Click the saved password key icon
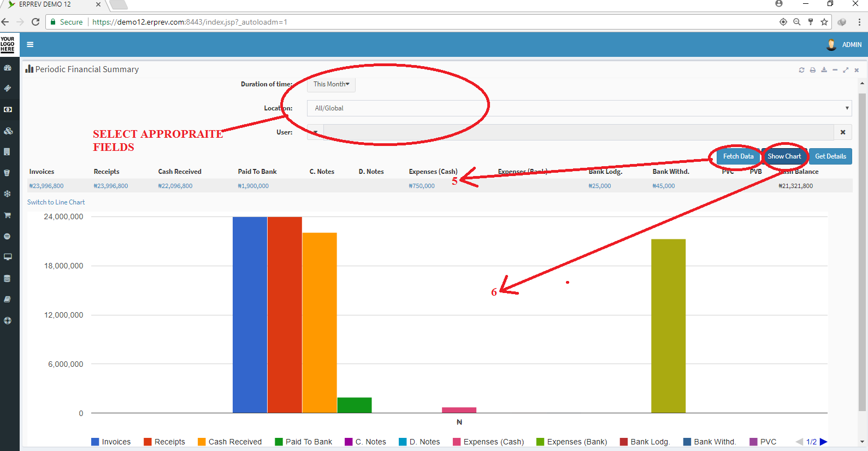The image size is (868, 451). pyautogui.click(x=811, y=22)
